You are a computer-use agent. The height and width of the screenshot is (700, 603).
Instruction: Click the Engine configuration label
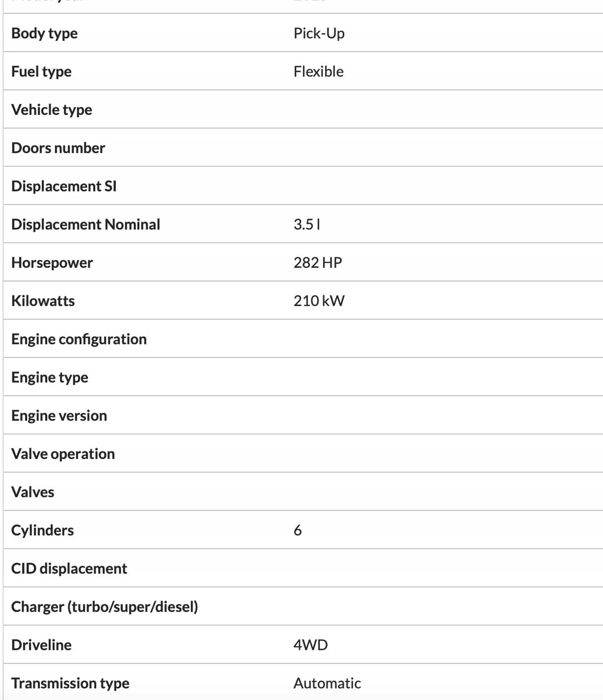tap(79, 339)
